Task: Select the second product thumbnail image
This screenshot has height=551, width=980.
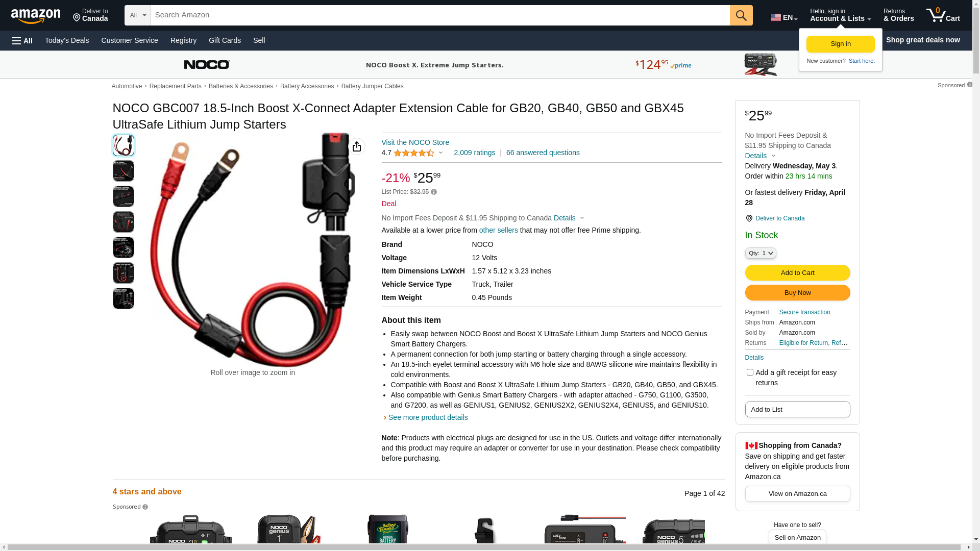Action: click(124, 171)
